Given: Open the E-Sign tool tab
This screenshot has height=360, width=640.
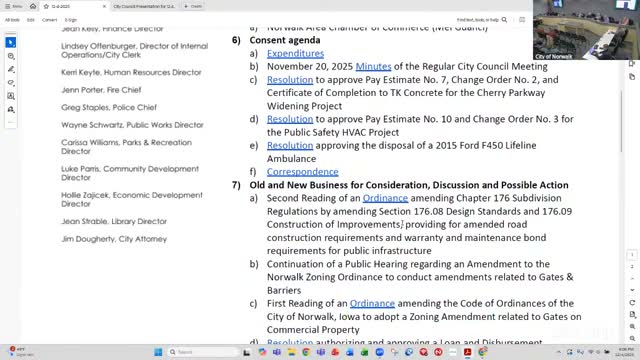Looking at the screenshot, I should pyautogui.click(x=71, y=20).
